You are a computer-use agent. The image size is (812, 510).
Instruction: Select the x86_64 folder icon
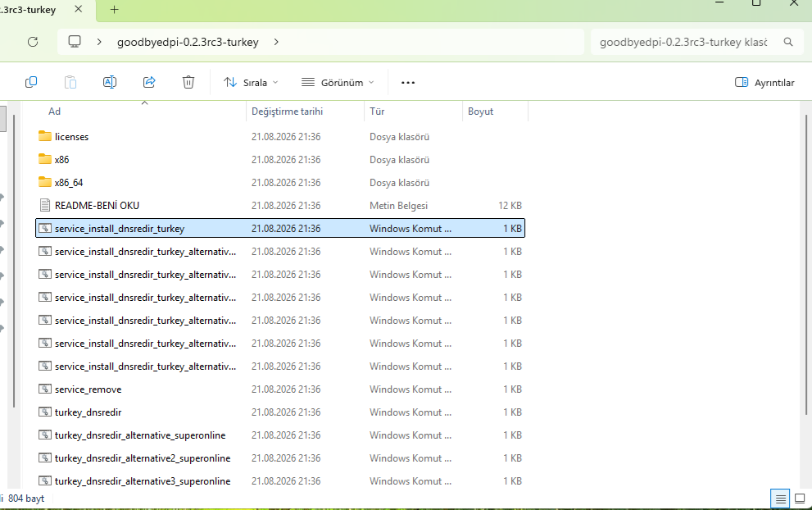(45, 182)
